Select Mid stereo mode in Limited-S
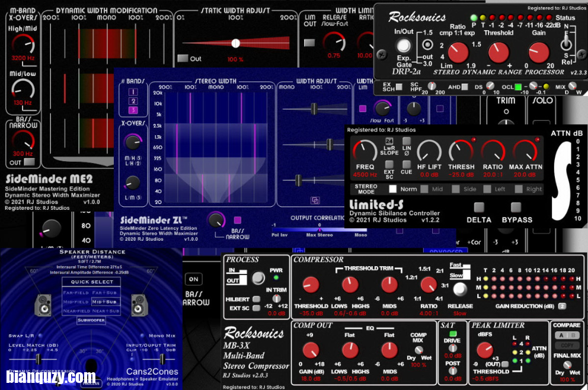588x390 pixels. click(x=424, y=189)
